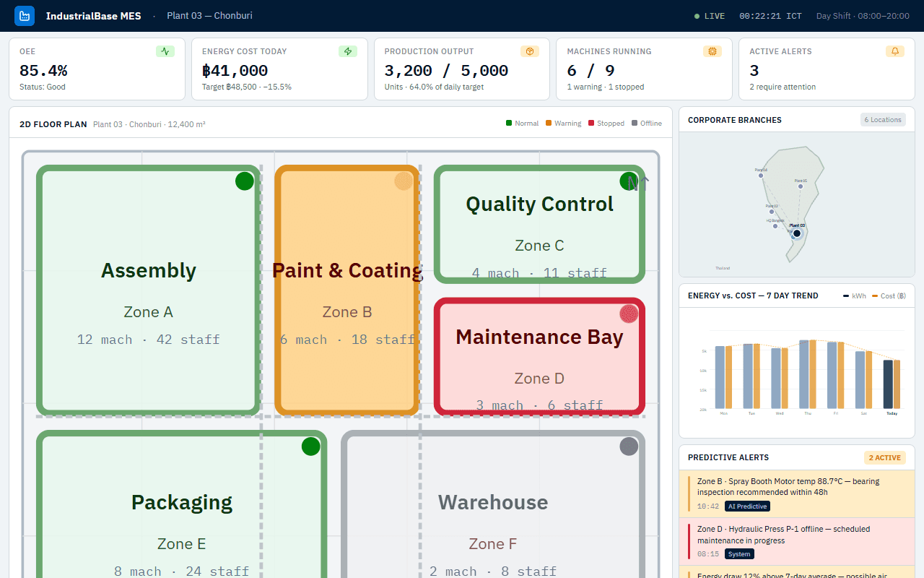Click the Active Alerts bell icon
The height and width of the screenshot is (578, 924).
(895, 51)
